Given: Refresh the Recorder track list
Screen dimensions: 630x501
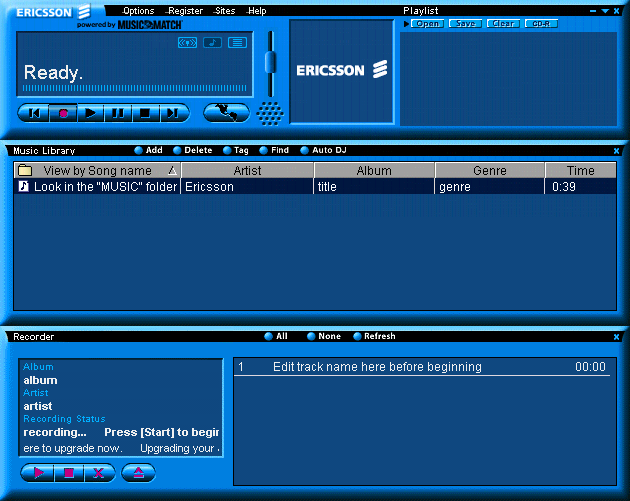Looking at the screenshot, I should 374,336.
